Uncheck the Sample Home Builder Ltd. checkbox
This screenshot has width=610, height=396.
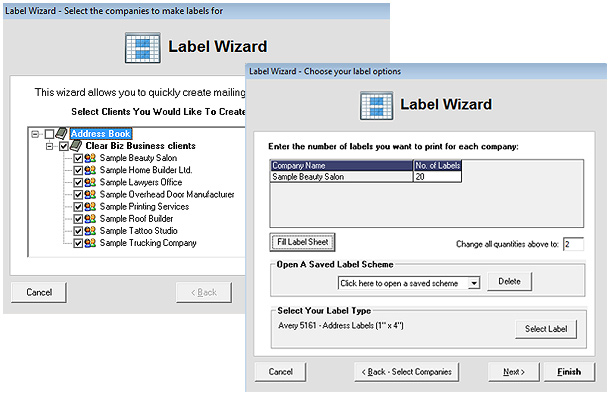[x=78, y=170]
